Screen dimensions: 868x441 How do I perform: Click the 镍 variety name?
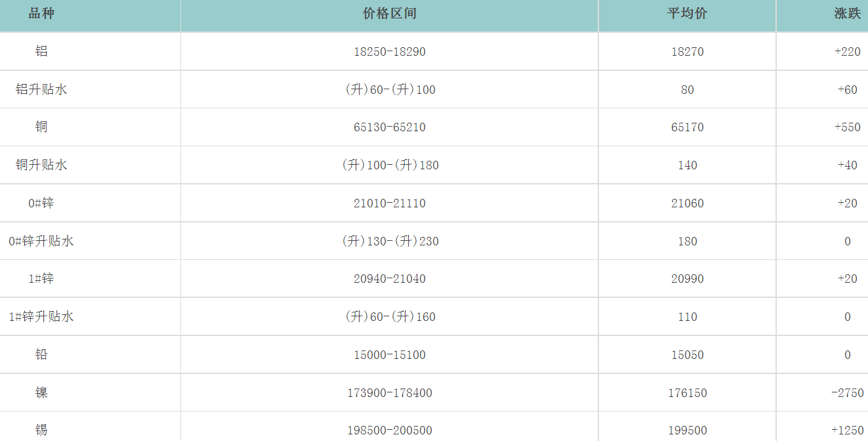[41, 393]
